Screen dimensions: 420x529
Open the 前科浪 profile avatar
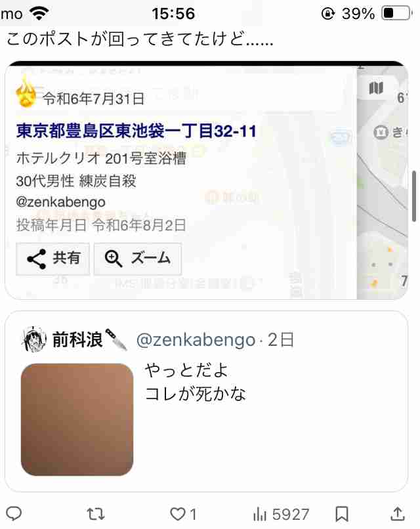pyautogui.click(x=34, y=339)
